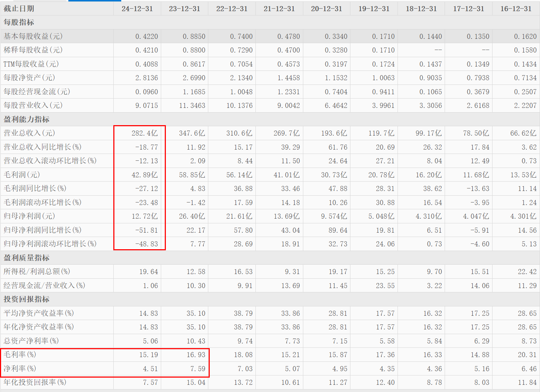Select the 归母净利润滚动环比增长(%) row label
This screenshot has width=540, height=392.
pyautogui.click(x=50, y=244)
